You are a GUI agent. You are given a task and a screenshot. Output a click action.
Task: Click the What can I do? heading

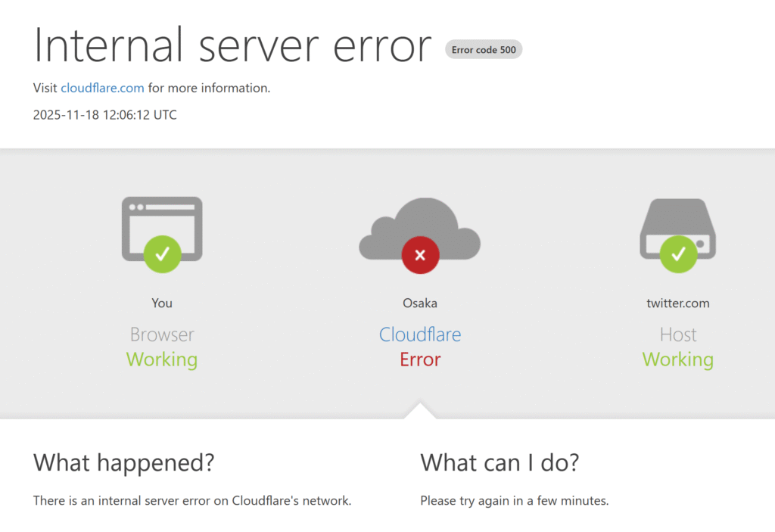pyautogui.click(x=500, y=462)
